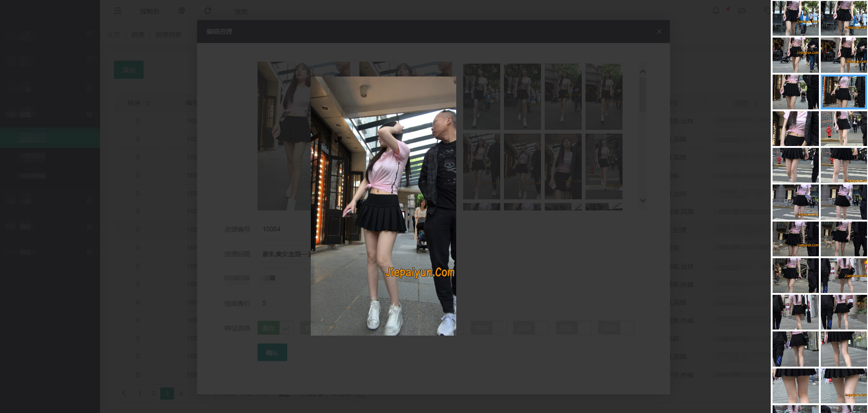Open the 控制台 item in the top bar
This screenshot has height=413, width=868.
pos(150,11)
